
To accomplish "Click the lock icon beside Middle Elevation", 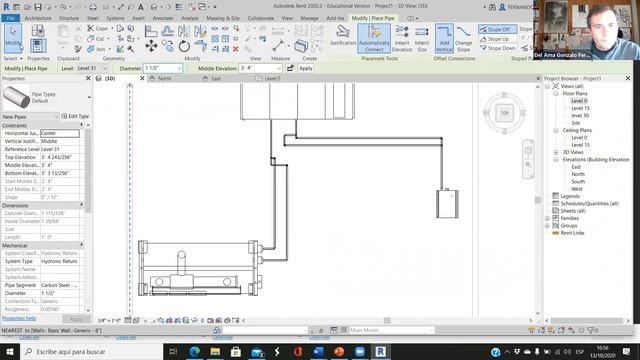I will pos(290,68).
